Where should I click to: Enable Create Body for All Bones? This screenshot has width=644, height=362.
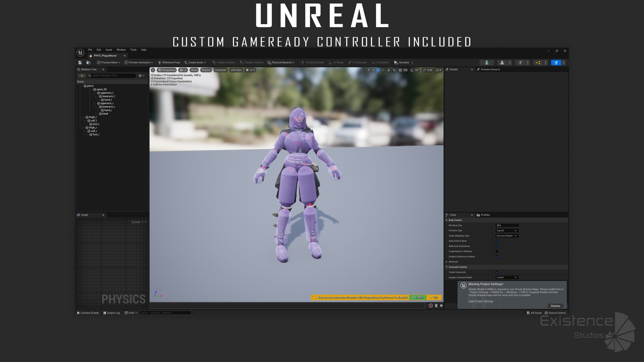[497, 251]
